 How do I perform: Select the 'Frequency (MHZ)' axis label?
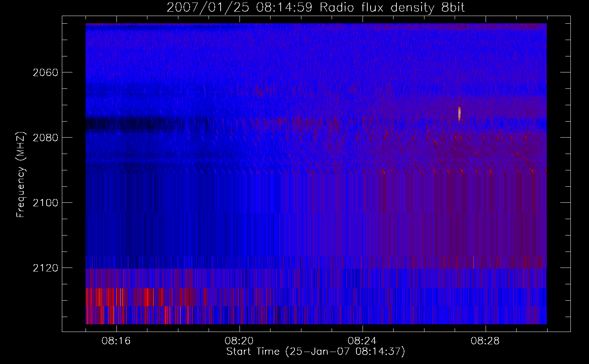(21, 175)
